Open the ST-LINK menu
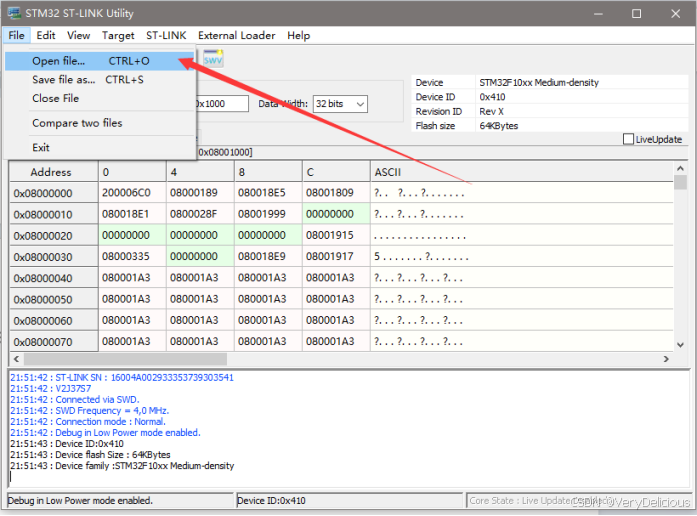This screenshot has width=697, height=516. (166, 35)
